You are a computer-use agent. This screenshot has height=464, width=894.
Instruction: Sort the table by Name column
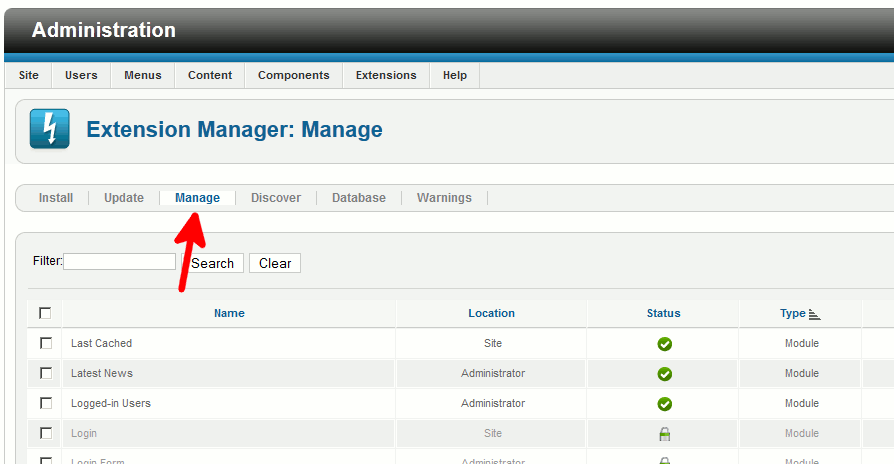pyautogui.click(x=229, y=313)
